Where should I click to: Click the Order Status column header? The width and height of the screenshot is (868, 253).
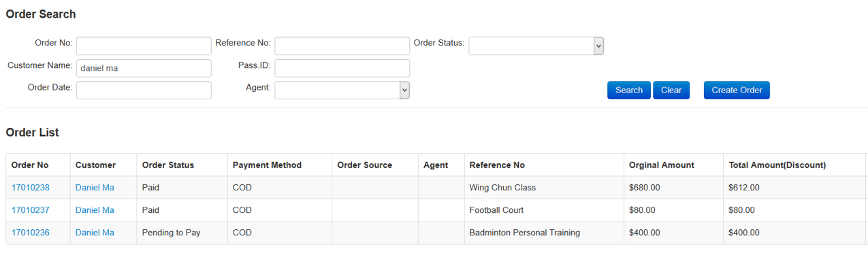168,165
